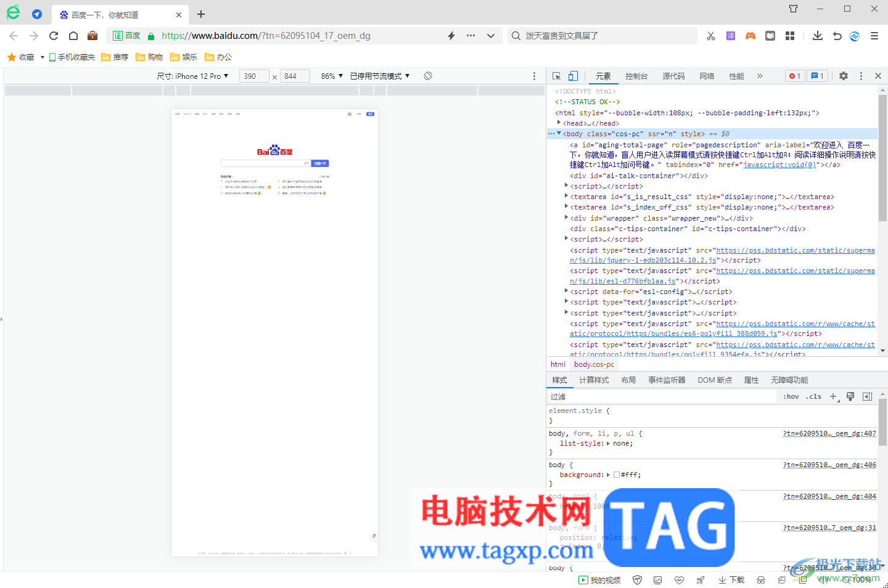Open the 计算样式 computed tab
The image size is (888, 588).
pyautogui.click(x=594, y=380)
